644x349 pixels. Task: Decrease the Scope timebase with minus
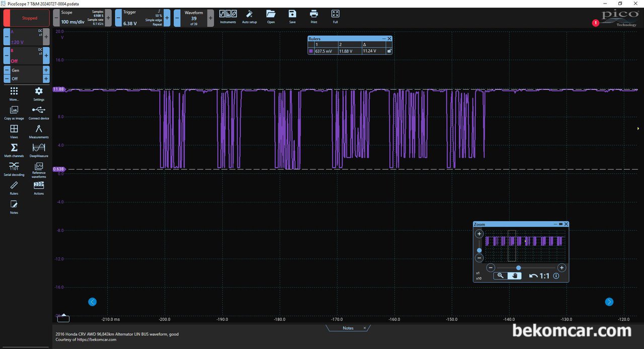[56, 18]
